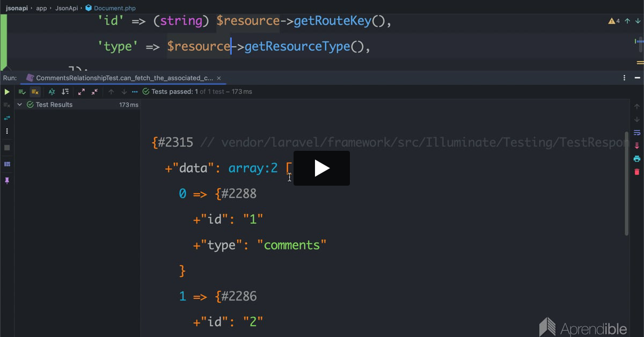The height and width of the screenshot is (337, 644).
Task: Open the warnings indicator showing 4
Action: (x=613, y=21)
